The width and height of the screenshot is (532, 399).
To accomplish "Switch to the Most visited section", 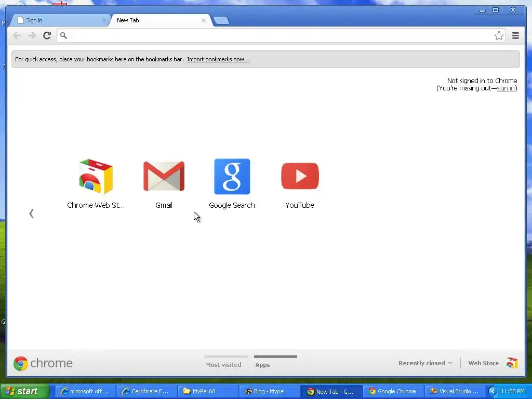I will pos(223,365).
